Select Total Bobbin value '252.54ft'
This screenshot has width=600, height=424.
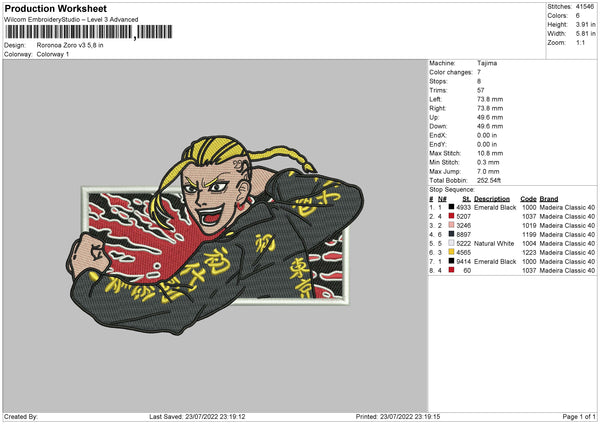click(489, 180)
